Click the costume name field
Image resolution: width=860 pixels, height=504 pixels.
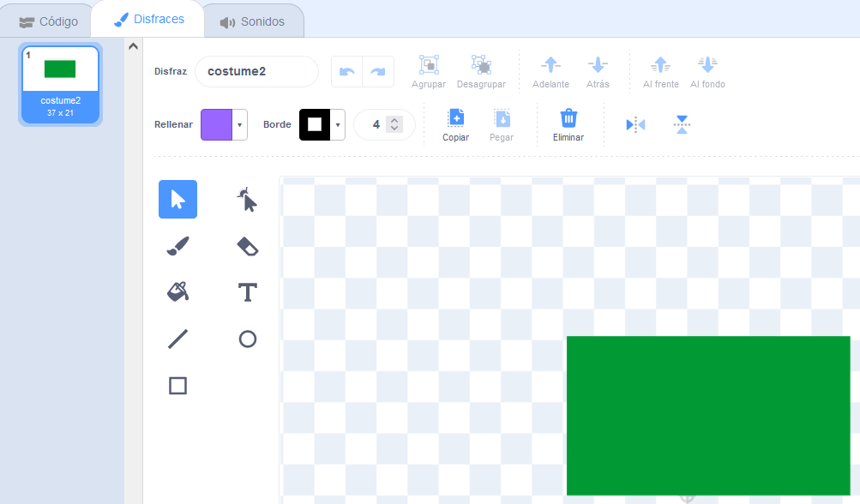(x=256, y=71)
